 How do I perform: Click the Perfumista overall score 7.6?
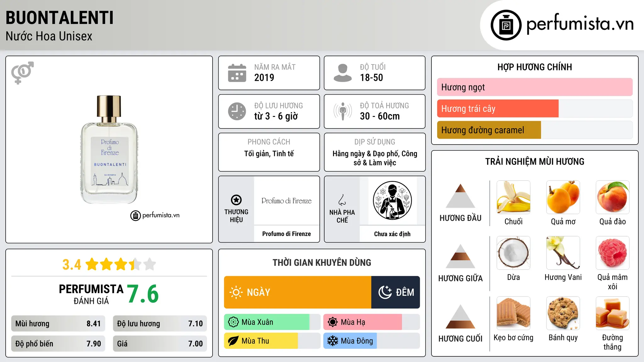[x=143, y=294]
